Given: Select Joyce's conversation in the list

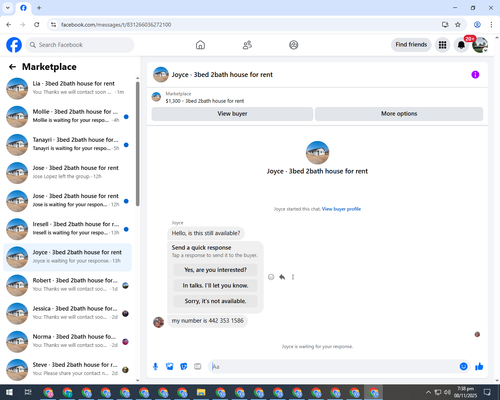Looking at the screenshot, I should (67, 257).
